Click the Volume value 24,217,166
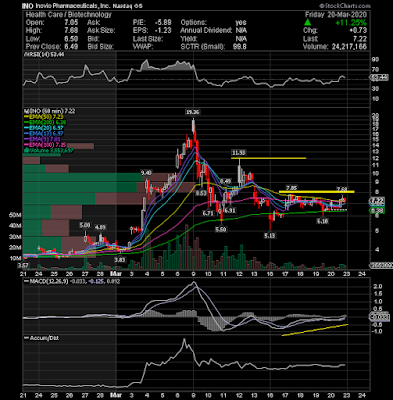Viewport: 393px width, 400px height. pos(349,47)
